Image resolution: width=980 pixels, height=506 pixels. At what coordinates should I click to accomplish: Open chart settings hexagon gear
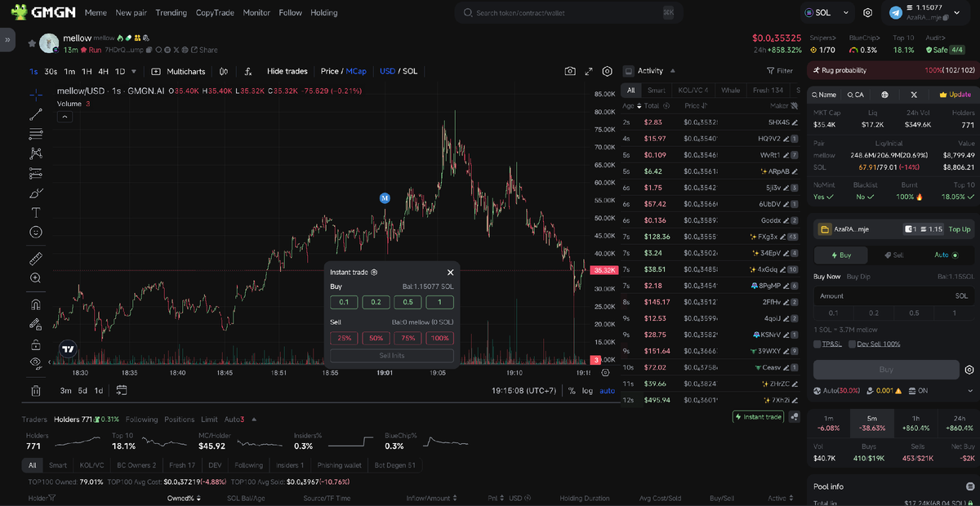608,71
